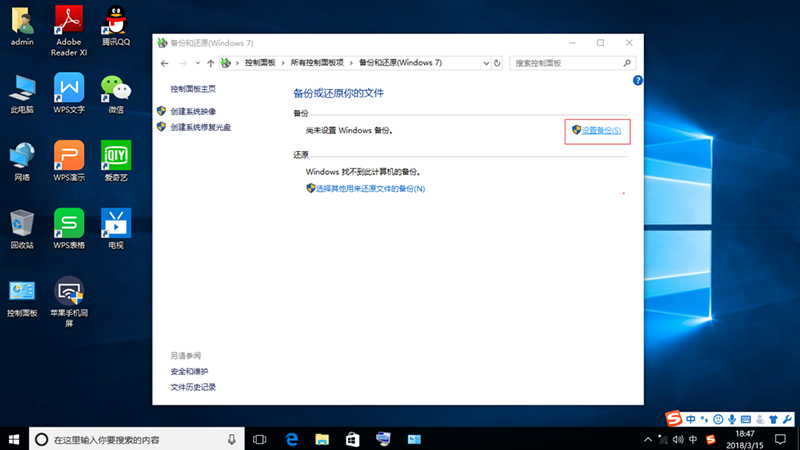This screenshot has height=450, width=800.
Task: Click the taskbar search box
Action: click(137, 439)
